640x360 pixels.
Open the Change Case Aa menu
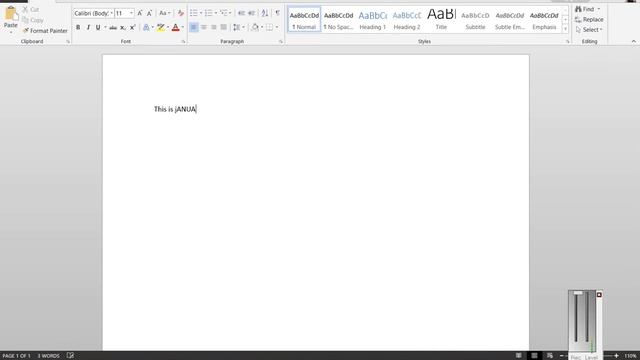[164, 13]
